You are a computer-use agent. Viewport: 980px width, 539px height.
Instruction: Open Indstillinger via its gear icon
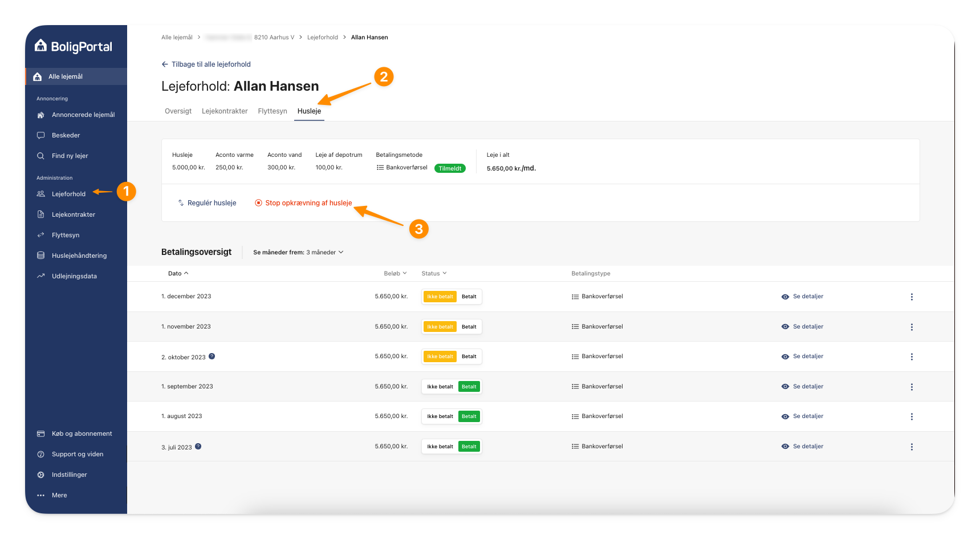point(40,475)
